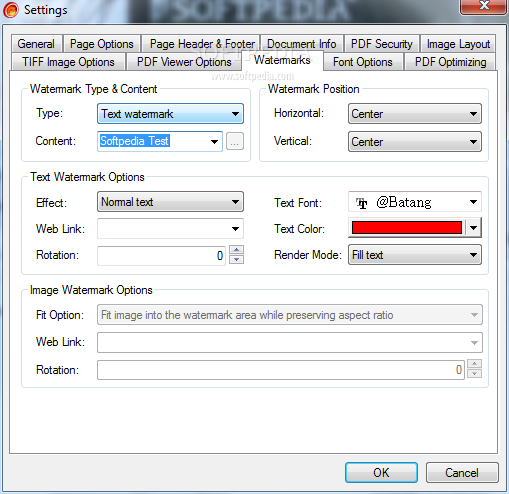Screen dimensions: 509x494
Task: Click the Settings app icon in title bar
Action: tap(11, 10)
